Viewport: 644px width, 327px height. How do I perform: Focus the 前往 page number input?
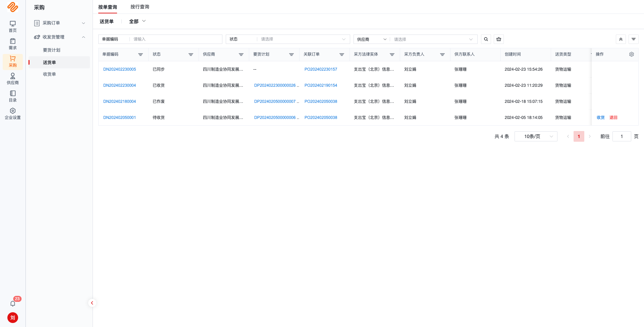click(622, 136)
